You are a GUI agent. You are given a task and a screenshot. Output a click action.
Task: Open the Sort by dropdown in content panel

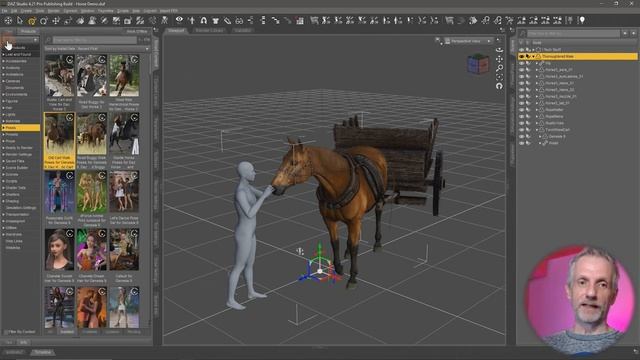[97, 49]
